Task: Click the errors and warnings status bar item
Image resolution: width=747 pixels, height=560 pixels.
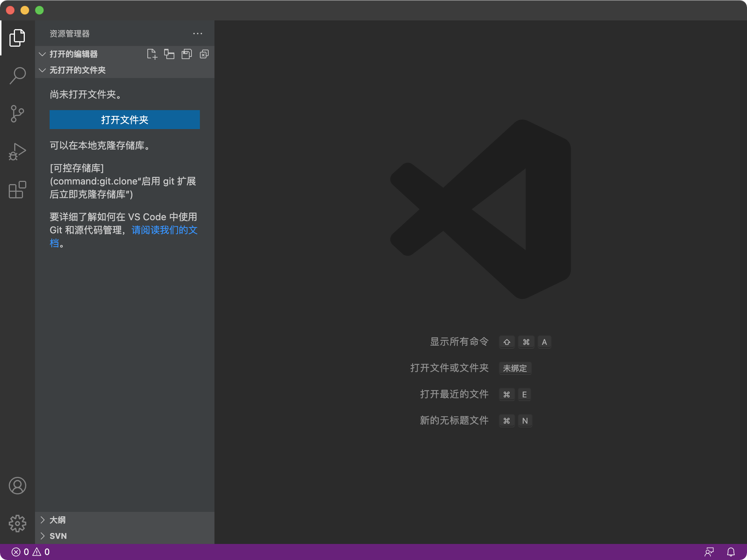Action: point(29,552)
